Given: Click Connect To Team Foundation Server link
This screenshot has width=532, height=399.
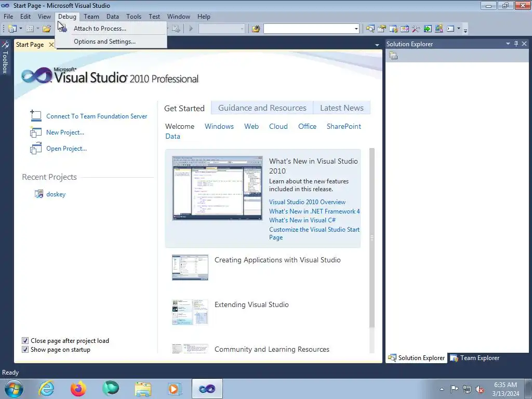Looking at the screenshot, I should [97, 116].
